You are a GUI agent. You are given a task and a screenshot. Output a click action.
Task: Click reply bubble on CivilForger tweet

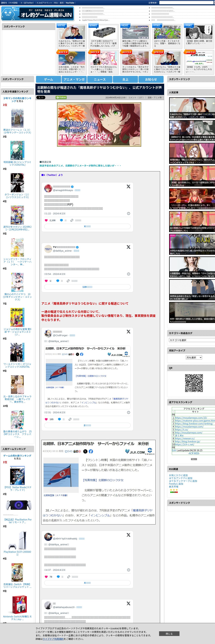tap(59, 419)
